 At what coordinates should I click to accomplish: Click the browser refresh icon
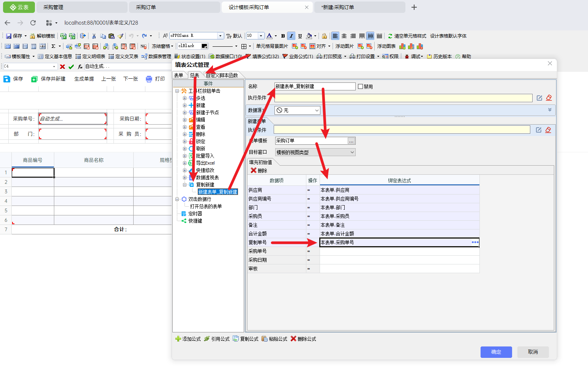33,23
